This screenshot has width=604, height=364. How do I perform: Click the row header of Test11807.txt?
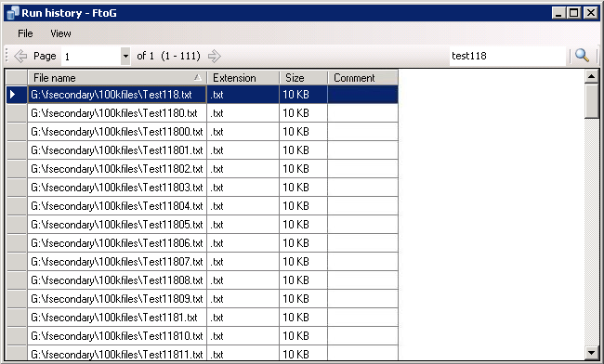pyautogui.click(x=17, y=262)
